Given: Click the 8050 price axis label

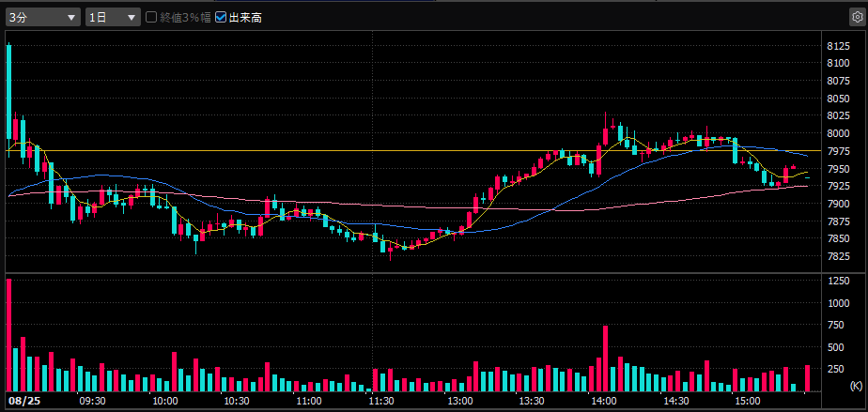Looking at the screenshot, I should pos(838,99).
